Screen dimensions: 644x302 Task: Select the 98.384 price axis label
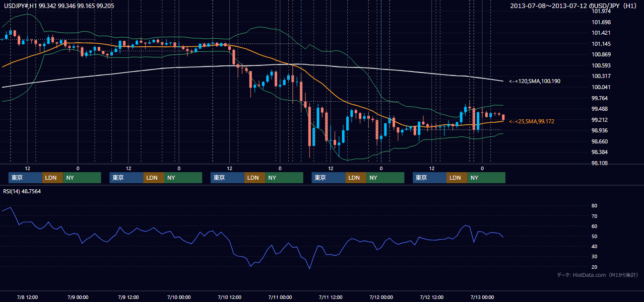599,152
